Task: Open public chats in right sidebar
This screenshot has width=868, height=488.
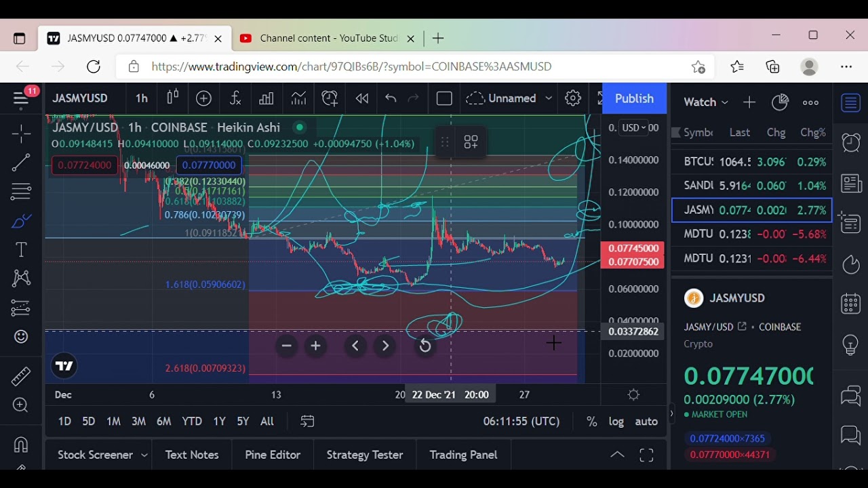Action: coord(850,395)
